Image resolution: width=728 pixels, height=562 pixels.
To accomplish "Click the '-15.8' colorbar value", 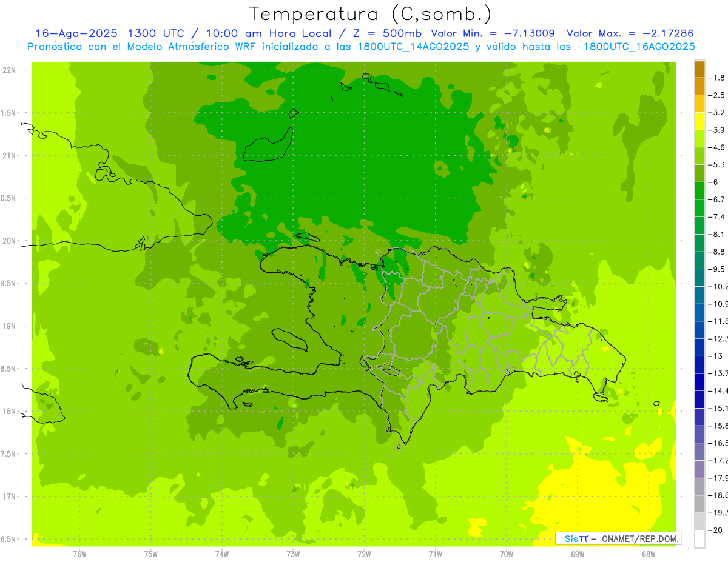I will pos(718,426).
